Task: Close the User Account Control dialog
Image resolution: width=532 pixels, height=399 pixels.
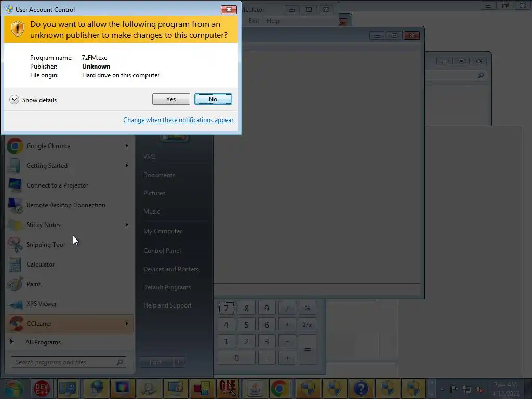Action: coord(229,9)
